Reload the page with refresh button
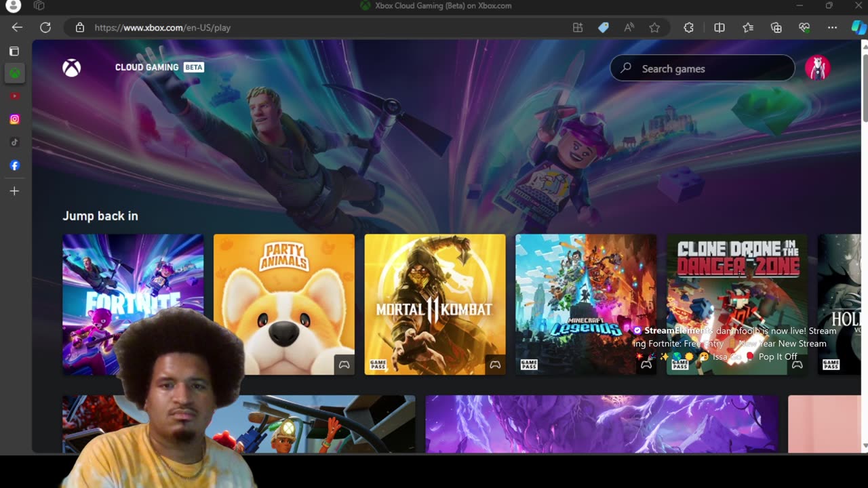The height and width of the screenshot is (488, 868). (45, 28)
